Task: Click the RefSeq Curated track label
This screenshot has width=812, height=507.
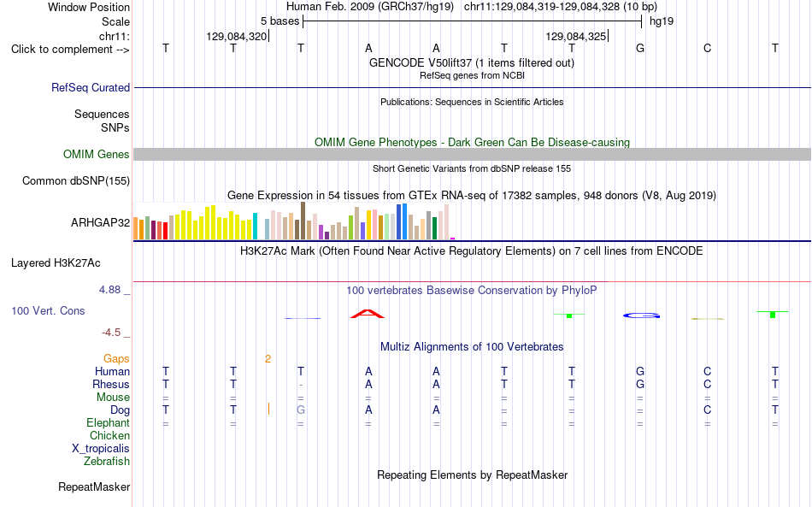Action: click(91, 87)
